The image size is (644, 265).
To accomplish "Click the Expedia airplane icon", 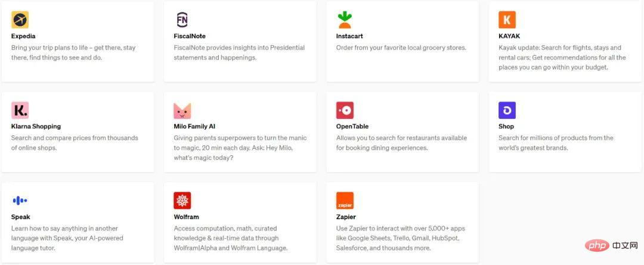I will tap(20, 20).
